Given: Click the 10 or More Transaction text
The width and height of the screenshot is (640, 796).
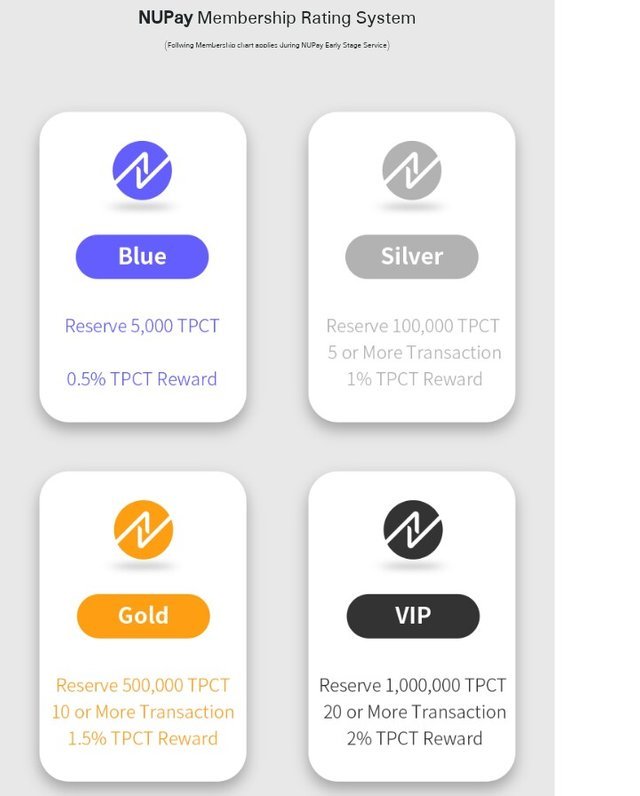Looking at the screenshot, I should (143, 712).
